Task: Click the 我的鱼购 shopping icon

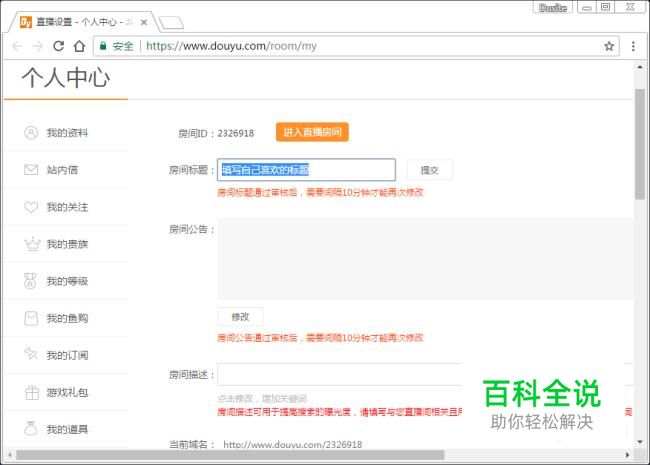Action: 31,318
